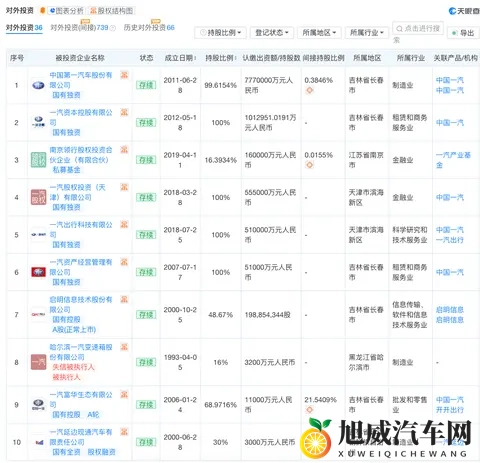The height and width of the screenshot is (463, 480).
Task: Click the 16.3934% holding ratio cell
Action: tap(221, 160)
